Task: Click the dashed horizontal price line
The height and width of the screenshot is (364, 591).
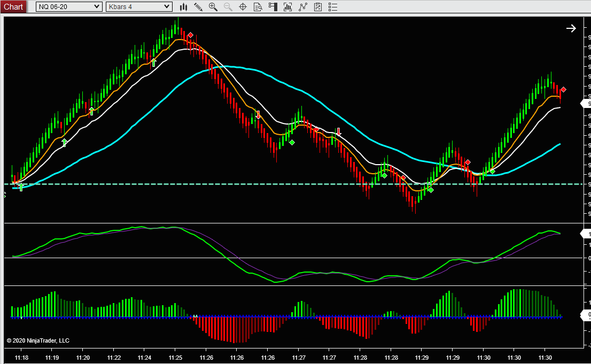Action: pos(321,184)
